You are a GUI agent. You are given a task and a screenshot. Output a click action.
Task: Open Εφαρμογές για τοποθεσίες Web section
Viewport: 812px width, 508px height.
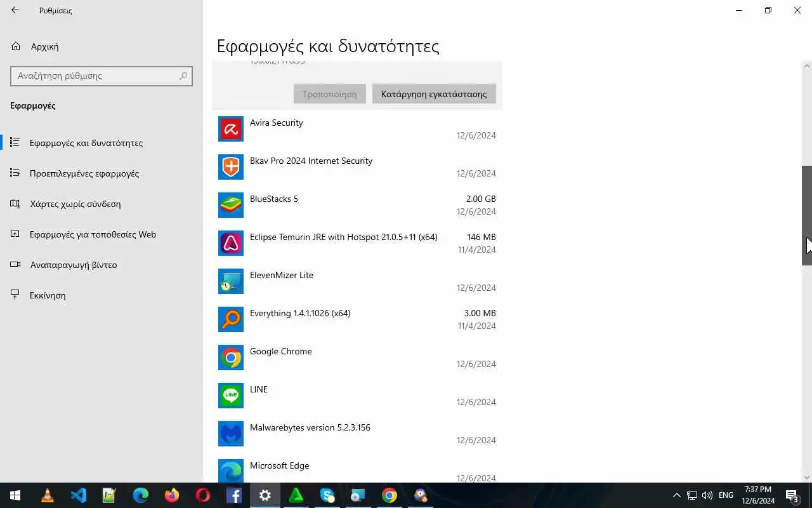101,234
